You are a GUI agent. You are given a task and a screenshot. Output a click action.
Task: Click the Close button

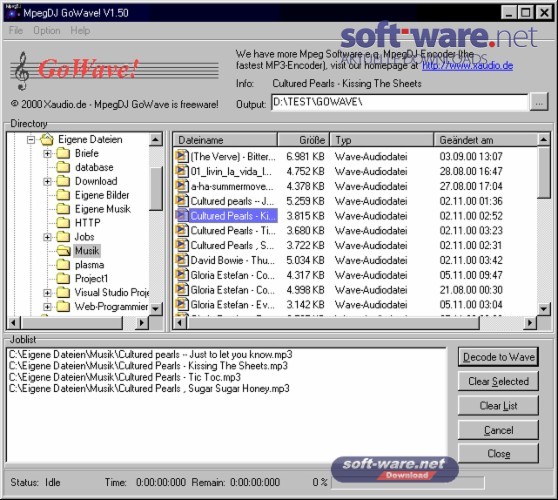click(498, 454)
